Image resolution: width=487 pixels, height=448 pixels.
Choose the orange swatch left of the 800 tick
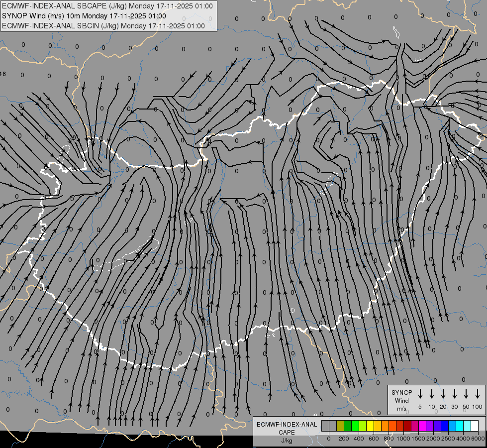(385, 426)
